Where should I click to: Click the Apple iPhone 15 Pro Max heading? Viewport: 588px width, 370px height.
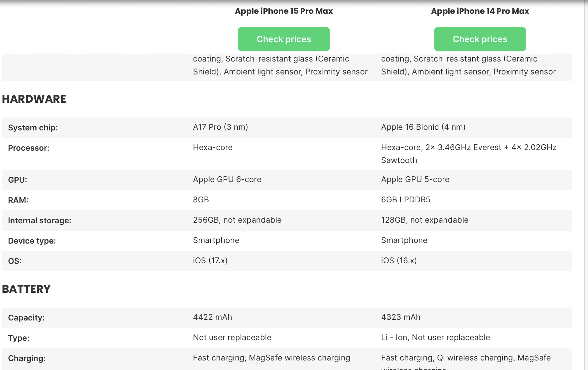tap(284, 11)
